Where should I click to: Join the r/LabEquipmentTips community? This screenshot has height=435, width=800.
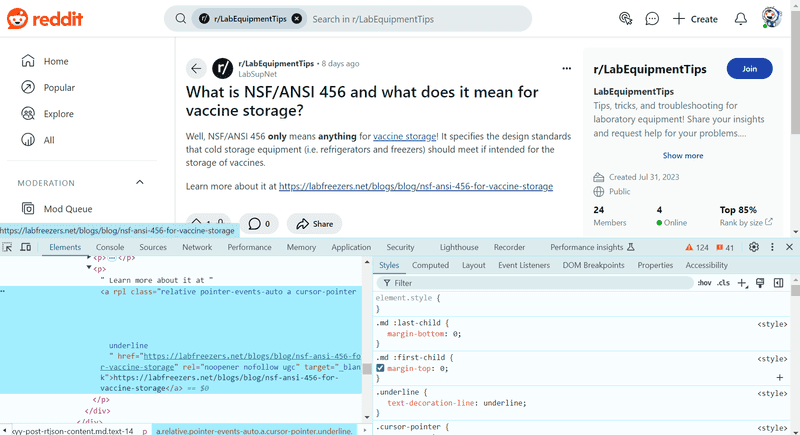point(749,69)
